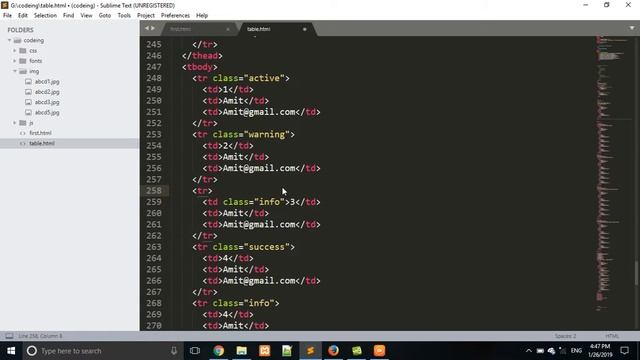Click the Cortana microphone icon
Image resolution: width=640 pixels, height=360 pixels.
(174, 351)
